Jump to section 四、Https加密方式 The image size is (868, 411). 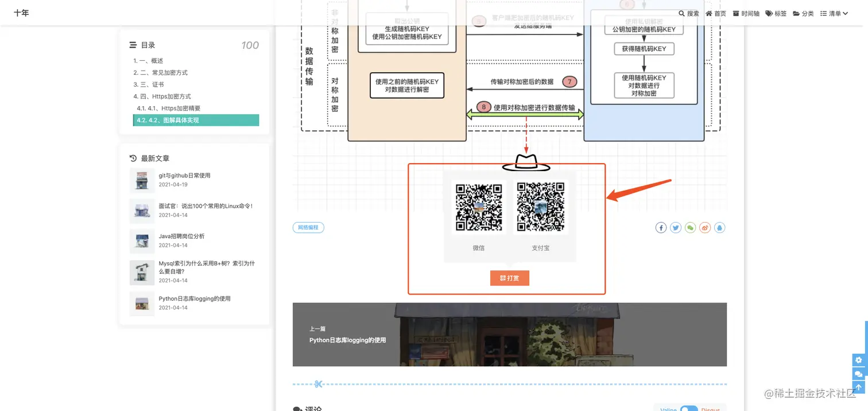click(x=162, y=96)
